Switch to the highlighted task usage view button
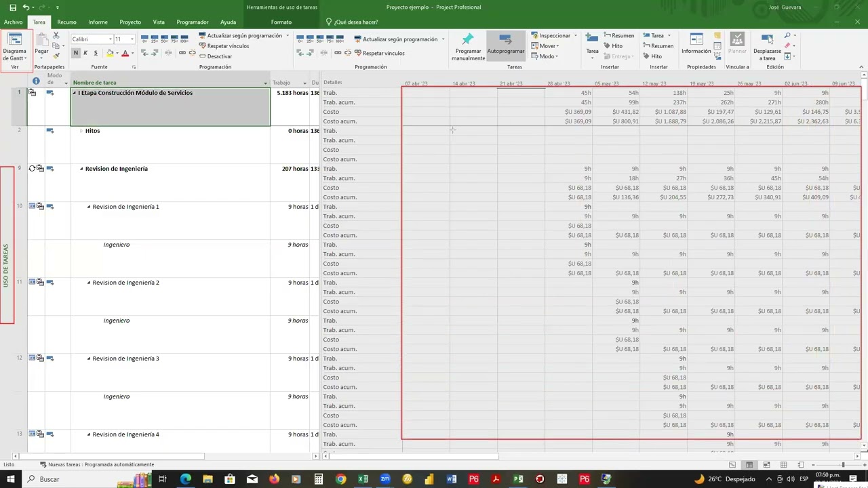 (749, 465)
